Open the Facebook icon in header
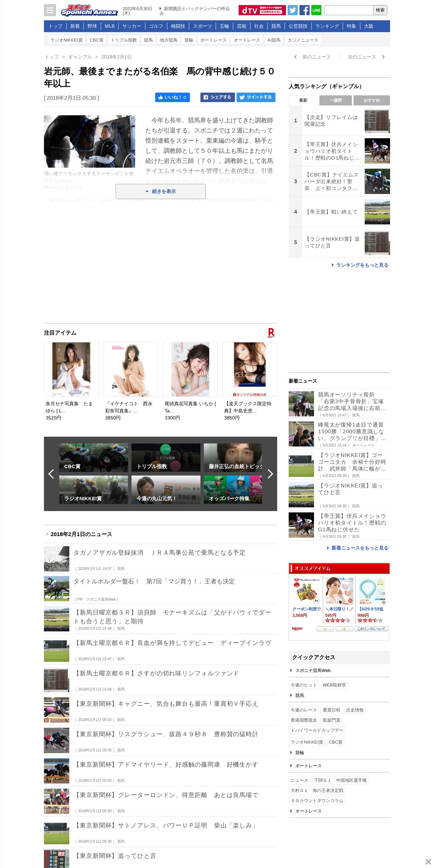The height and width of the screenshot is (868, 434). [x=304, y=10]
